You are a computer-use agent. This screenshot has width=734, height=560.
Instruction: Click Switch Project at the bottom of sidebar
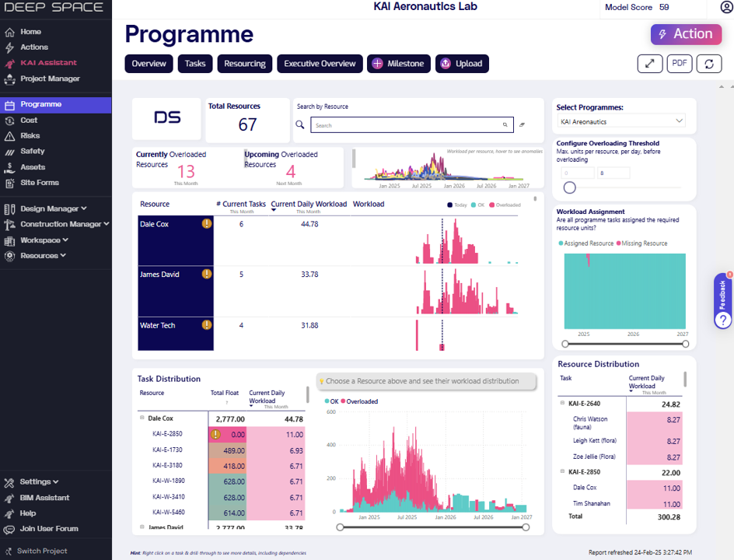tap(42, 551)
